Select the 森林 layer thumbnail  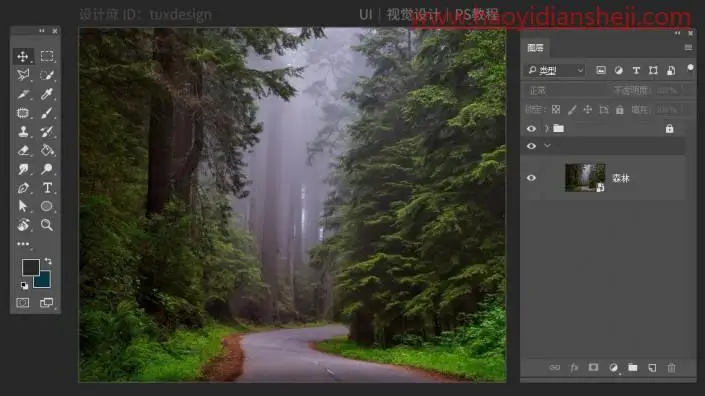pyautogui.click(x=585, y=178)
